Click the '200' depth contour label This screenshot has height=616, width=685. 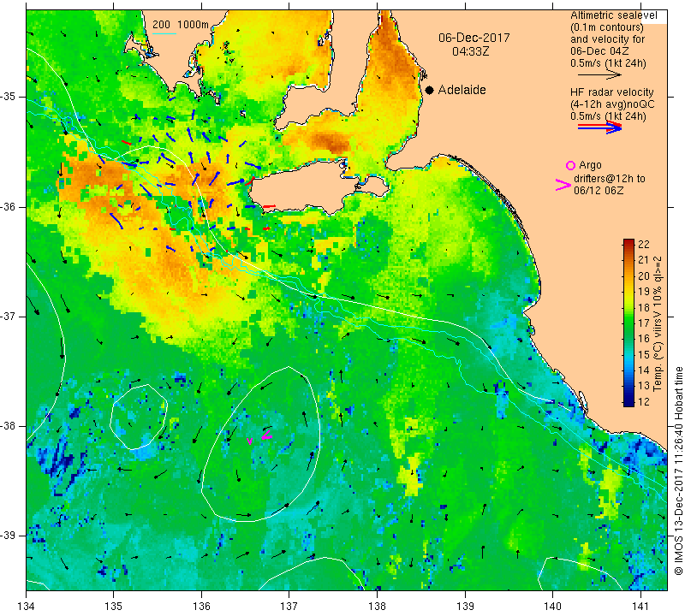pos(161,25)
